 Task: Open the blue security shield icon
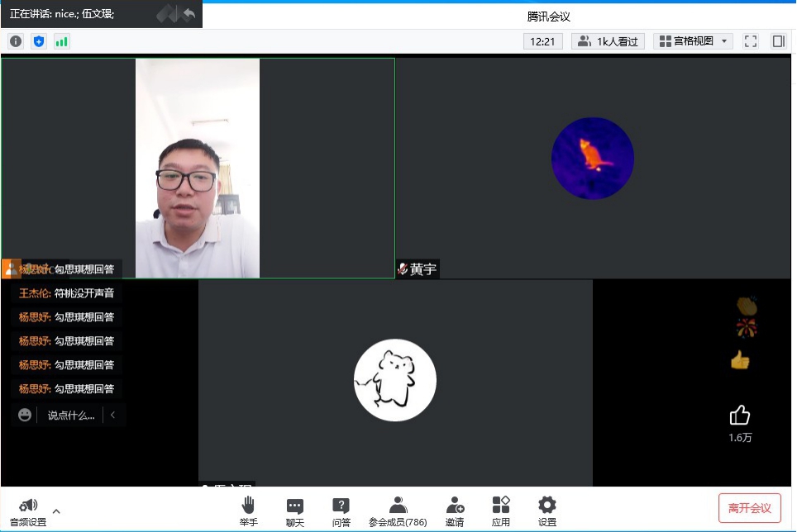39,41
